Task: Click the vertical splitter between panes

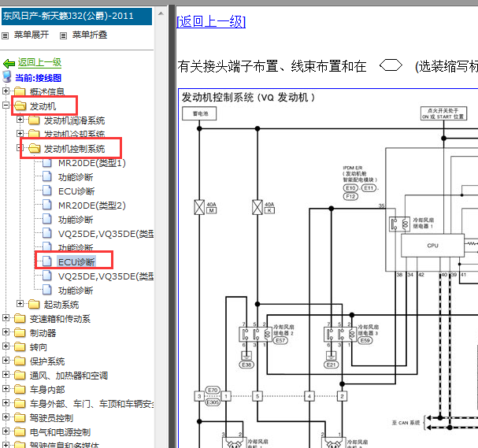Action: [x=172, y=226]
